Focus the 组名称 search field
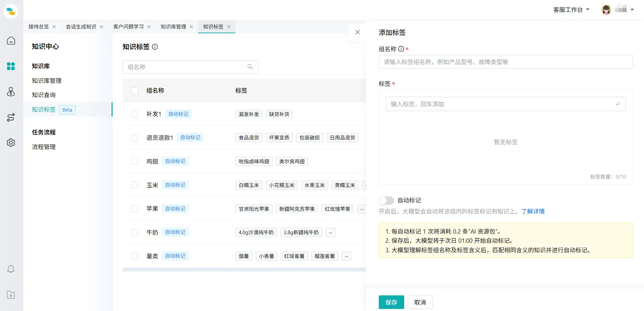This screenshot has height=311, width=644. [191, 67]
